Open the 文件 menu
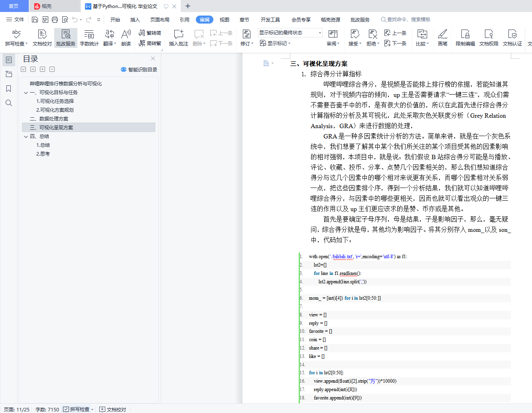Viewport: 532px width, 413px height. (x=15, y=20)
